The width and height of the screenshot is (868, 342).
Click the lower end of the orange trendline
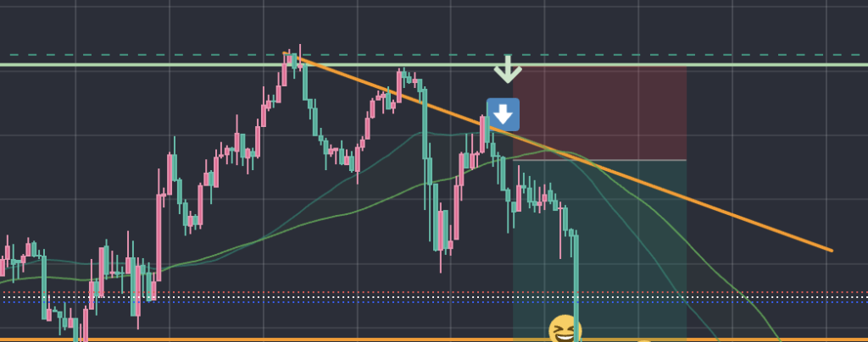832,251
